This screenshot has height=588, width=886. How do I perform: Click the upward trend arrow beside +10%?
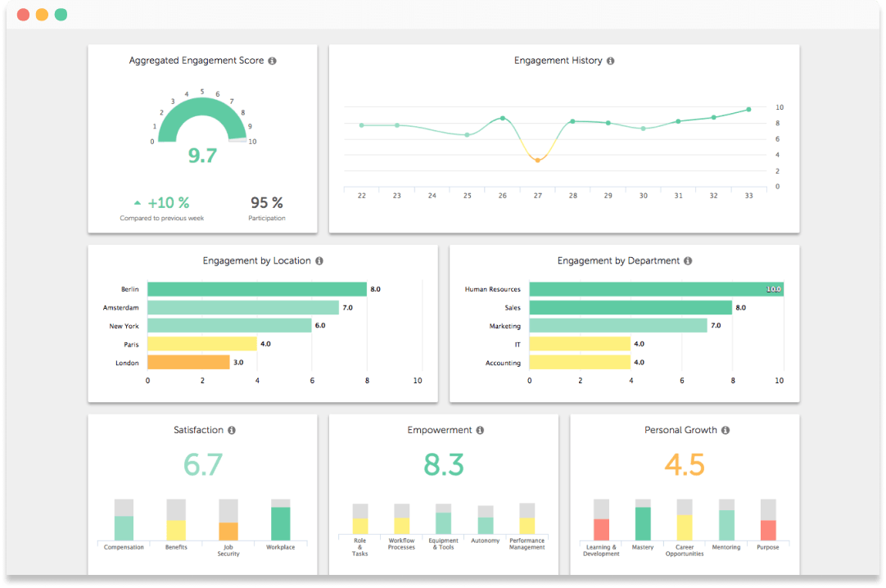[138, 202]
